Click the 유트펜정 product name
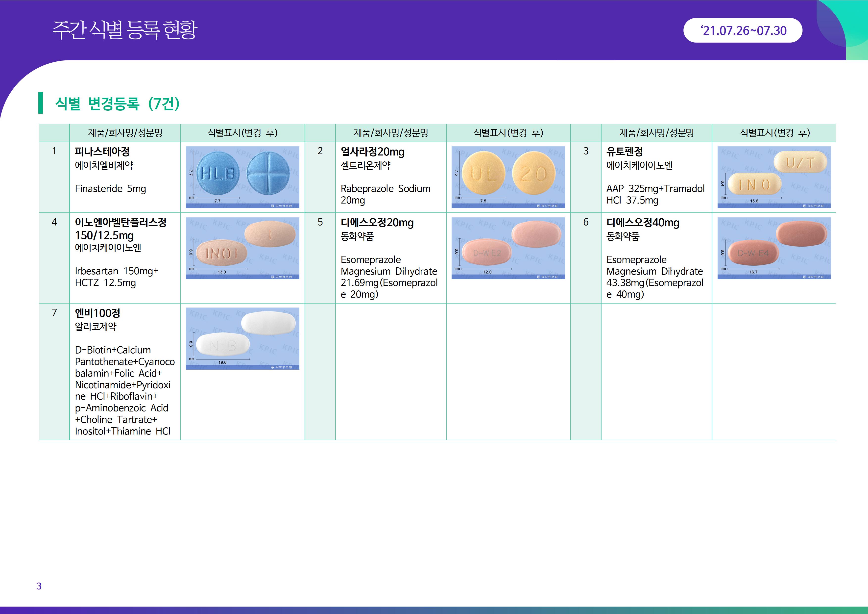Screen dimensions: 868x614 tap(624, 152)
